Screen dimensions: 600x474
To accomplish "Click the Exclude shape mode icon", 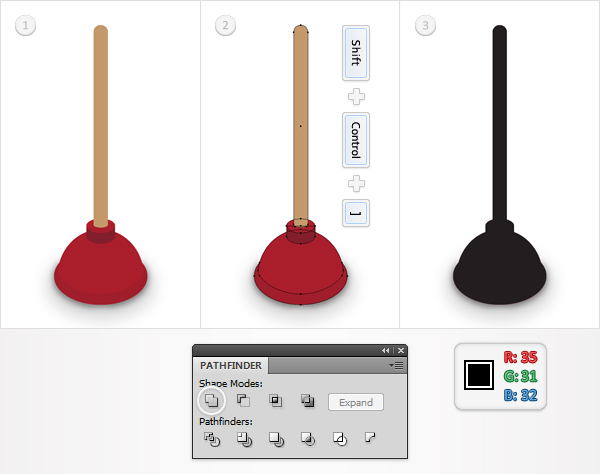I will click(308, 401).
